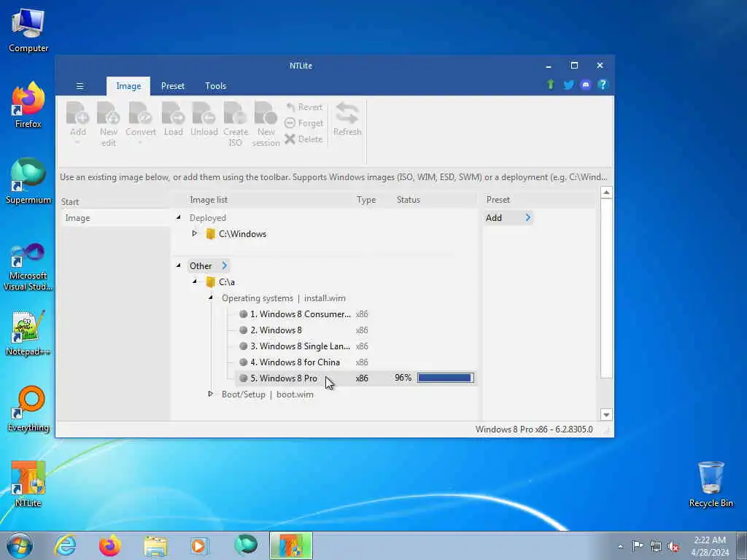The width and height of the screenshot is (747, 560).
Task: Click the scroll down arrow in Preset panel
Action: click(x=606, y=415)
